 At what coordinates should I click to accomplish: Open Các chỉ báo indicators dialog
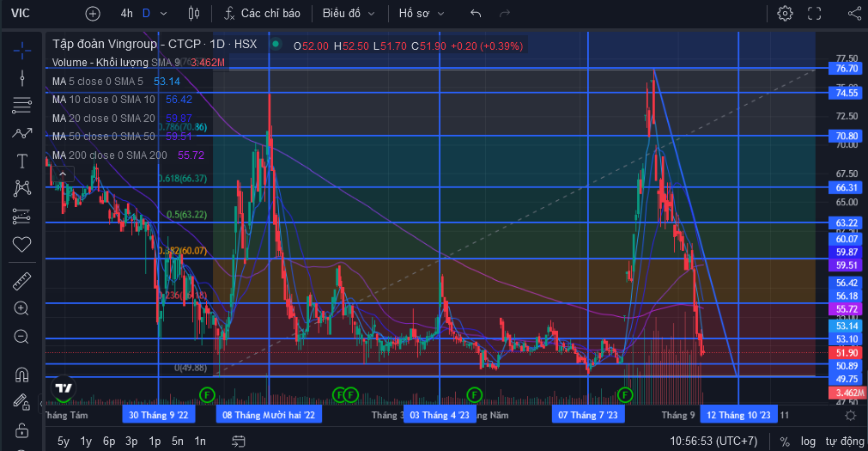263,13
